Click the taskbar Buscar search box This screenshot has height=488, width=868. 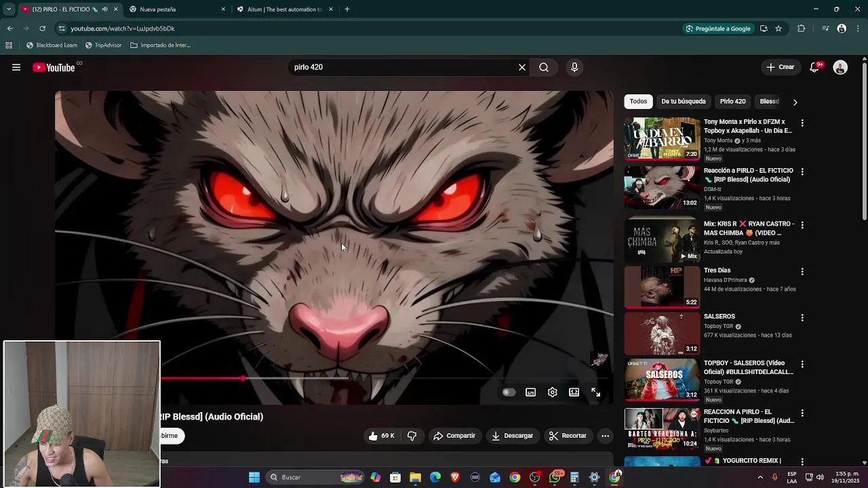316,477
